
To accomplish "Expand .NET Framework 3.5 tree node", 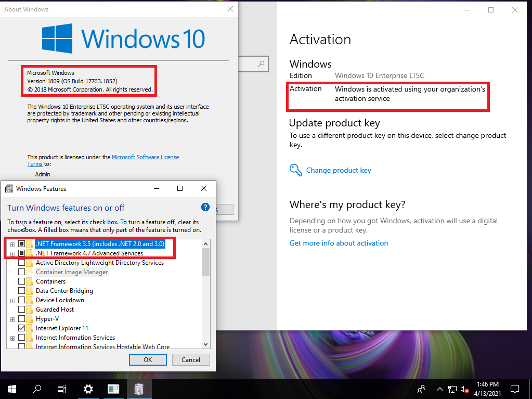I will (12, 244).
